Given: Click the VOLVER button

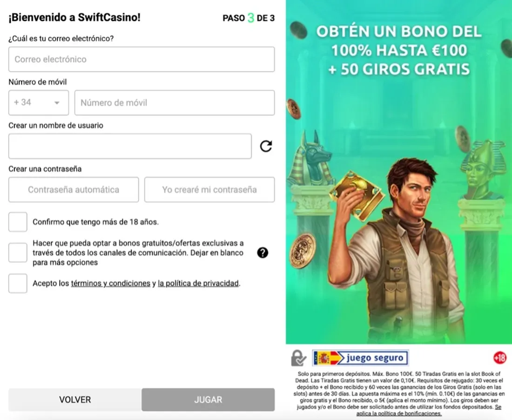Looking at the screenshot, I should 75,400.
